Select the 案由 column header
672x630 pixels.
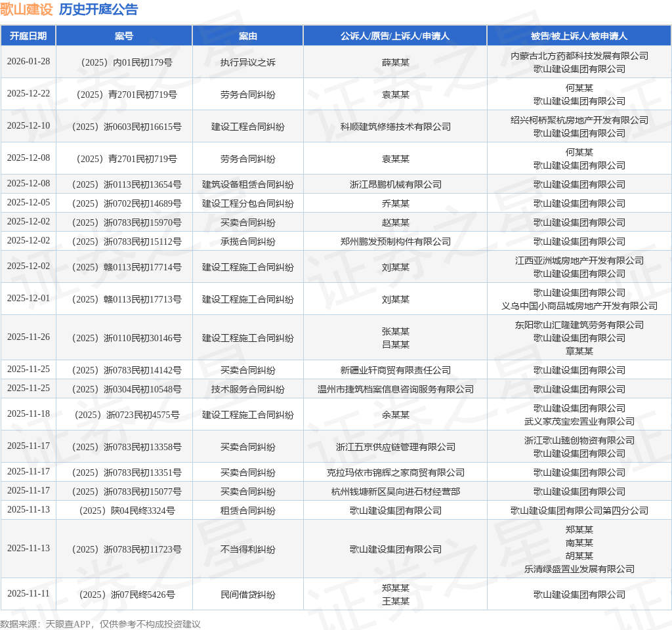[x=247, y=36]
